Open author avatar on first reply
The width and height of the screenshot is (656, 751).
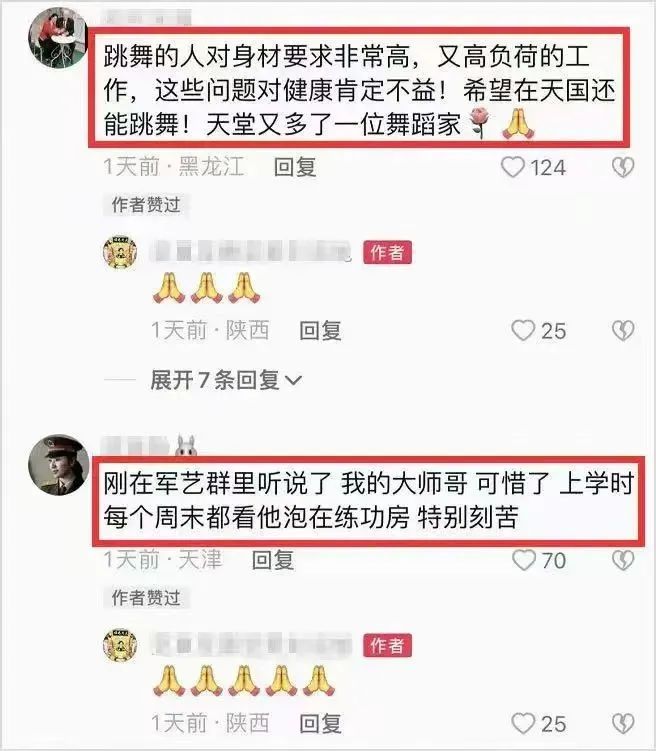[x=120, y=252]
